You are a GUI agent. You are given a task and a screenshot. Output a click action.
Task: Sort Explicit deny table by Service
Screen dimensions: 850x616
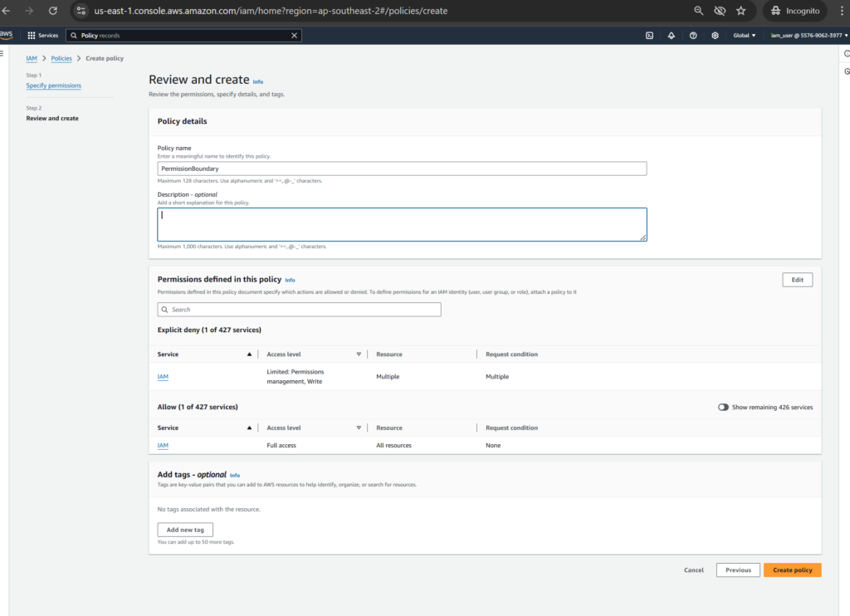tap(250, 354)
